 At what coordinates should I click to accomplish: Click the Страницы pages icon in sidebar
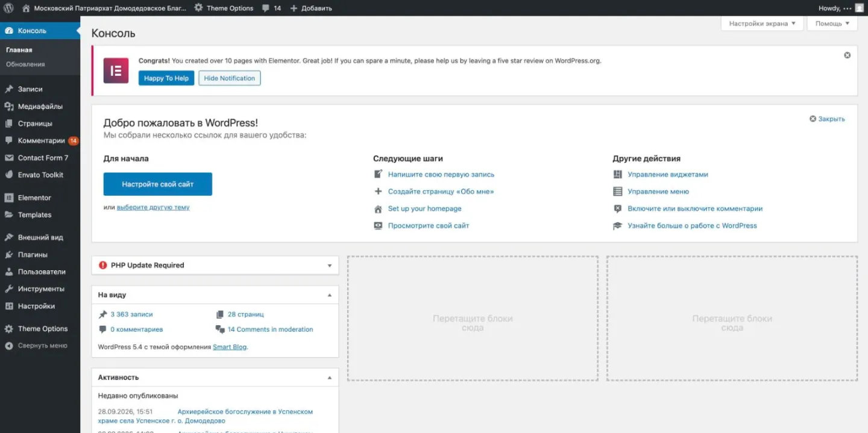[8, 123]
